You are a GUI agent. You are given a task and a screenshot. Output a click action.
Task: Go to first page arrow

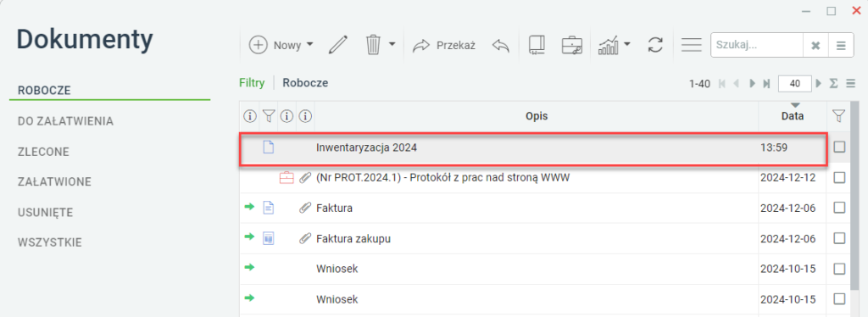[722, 84]
